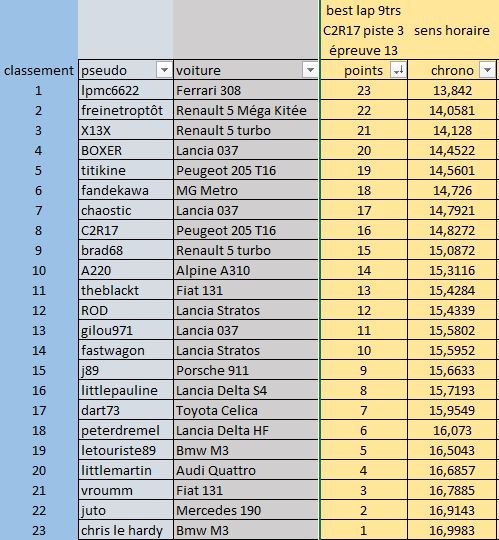Select the classement header cell
The width and height of the screenshot is (499, 540).
click(x=39, y=70)
